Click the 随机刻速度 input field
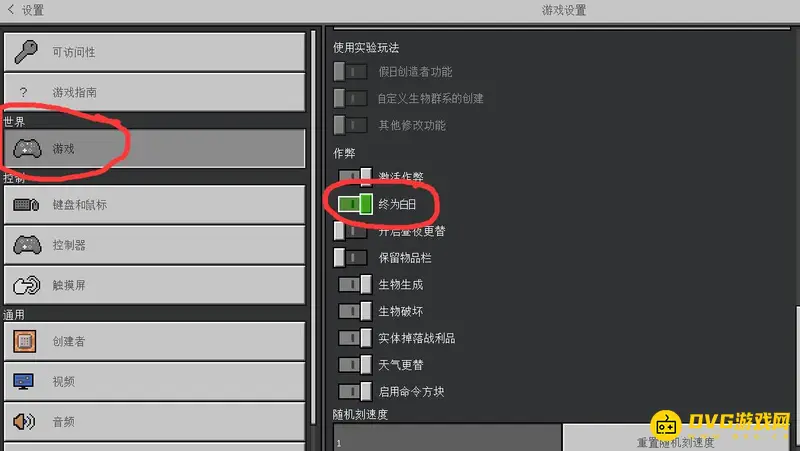The width and height of the screenshot is (800, 451). (447, 438)
